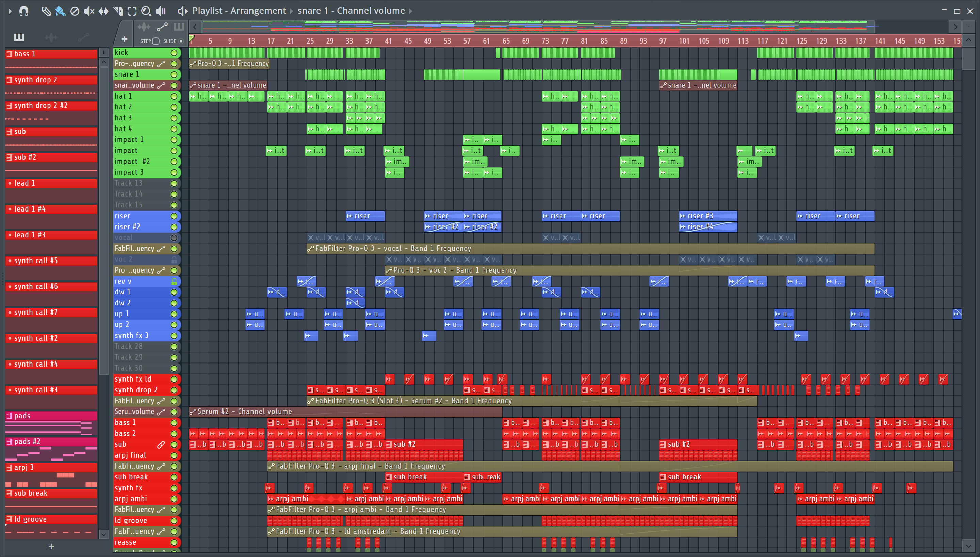Select the Playback speaker tool

tap(161, 11)
